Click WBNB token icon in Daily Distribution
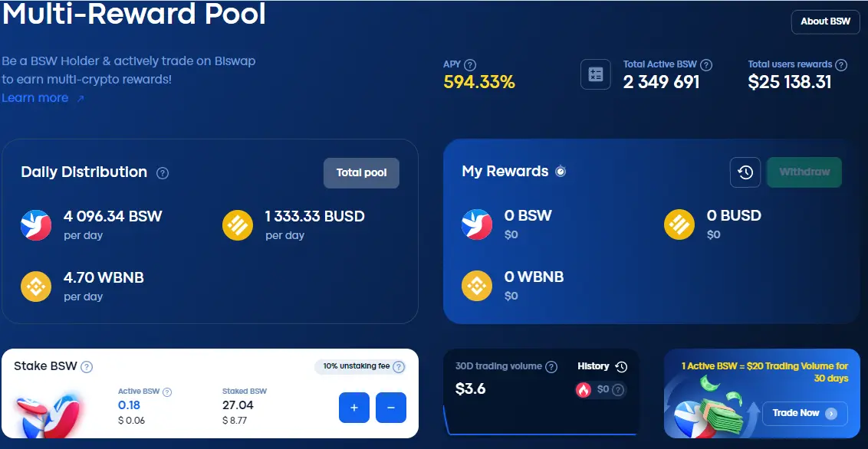868x449 pixels. coord(36,287)
